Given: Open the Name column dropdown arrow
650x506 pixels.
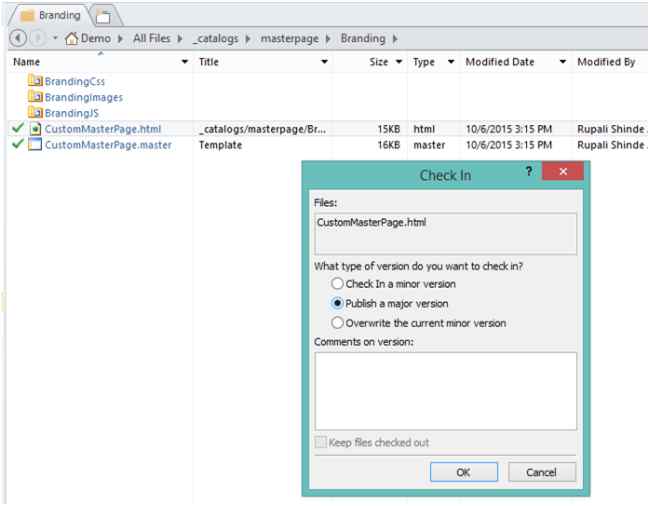Looking at the screenshot, I should click(x=184, y=62).
